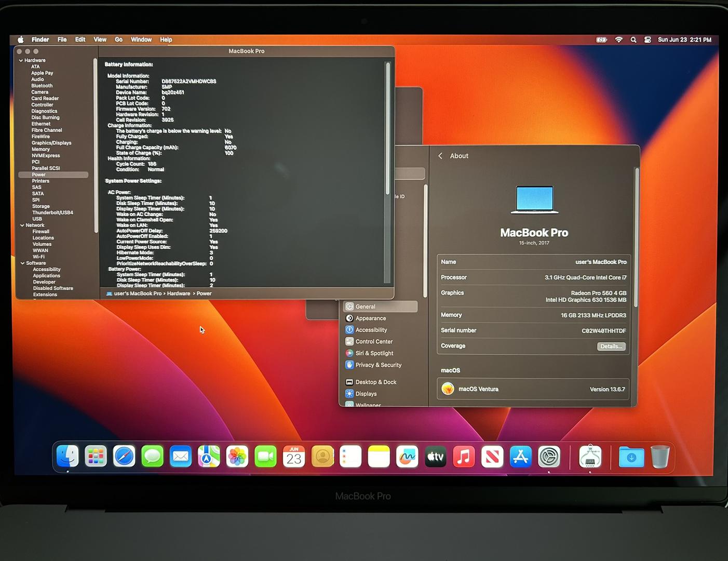This screenshot has height=561, width=728.
Task: Click the Apple menu logo
Action: 21,39
